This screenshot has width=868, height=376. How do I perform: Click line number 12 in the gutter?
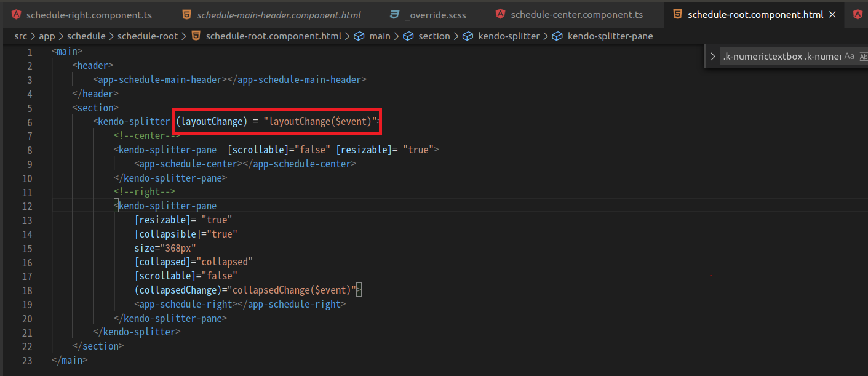click(26, 206)
